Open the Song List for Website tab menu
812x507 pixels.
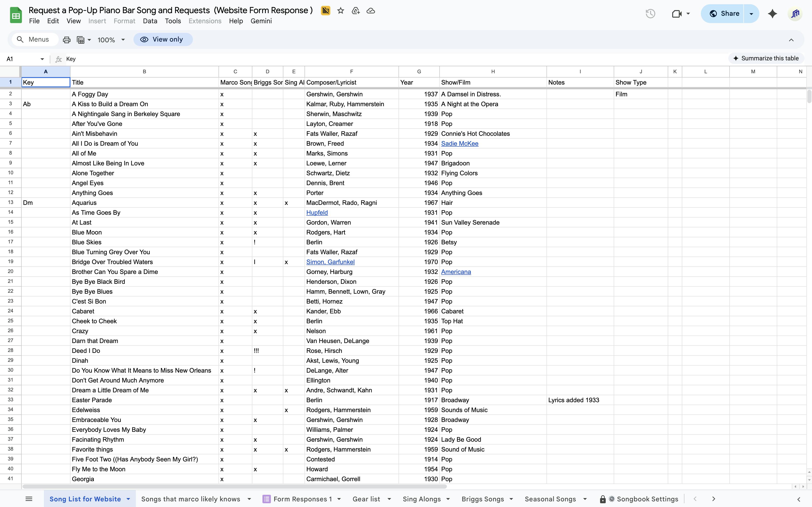coord(129,499)
